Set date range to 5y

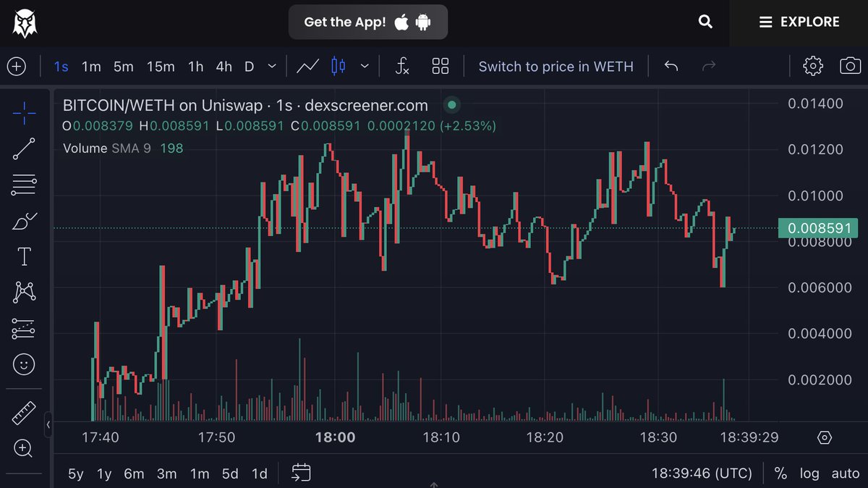(76, 474)
